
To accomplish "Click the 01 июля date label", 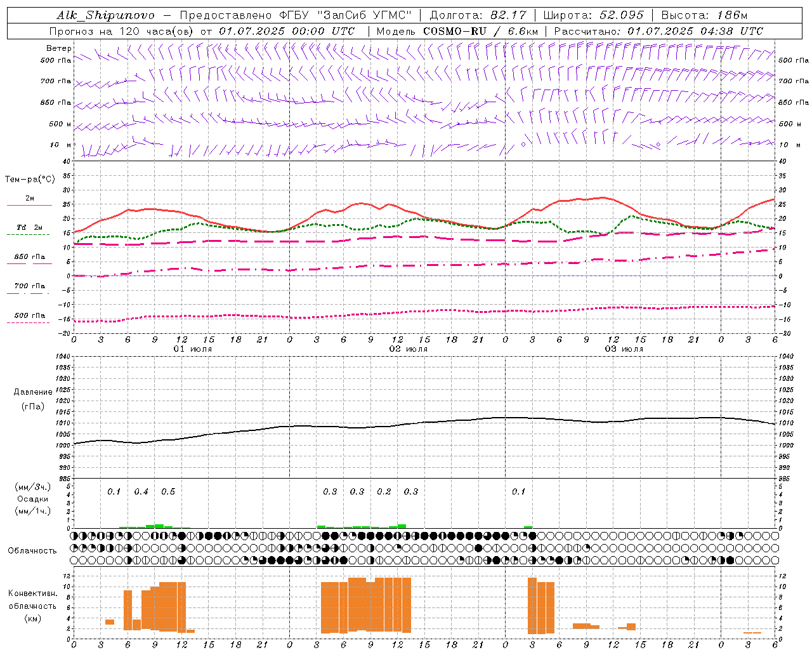I will pyautogui.click(x=193, y=348).
